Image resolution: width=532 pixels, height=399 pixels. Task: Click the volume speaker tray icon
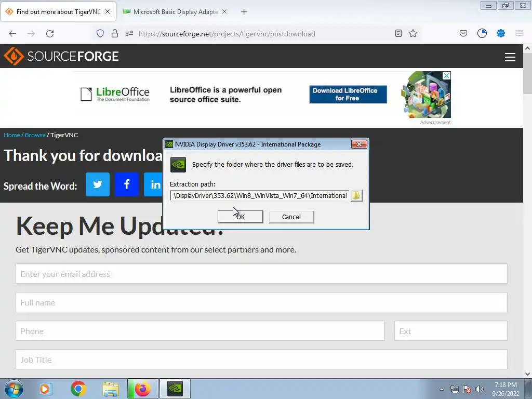point(479,389)
